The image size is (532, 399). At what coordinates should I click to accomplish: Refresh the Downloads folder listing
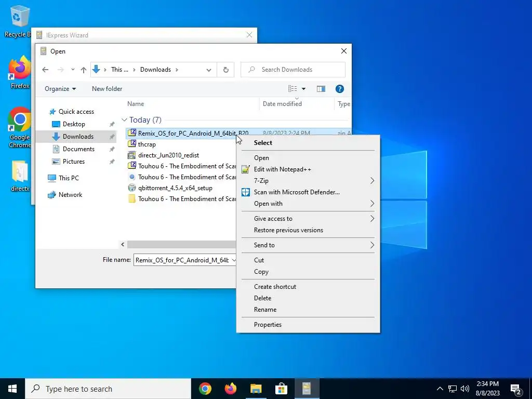coord(225,70)
